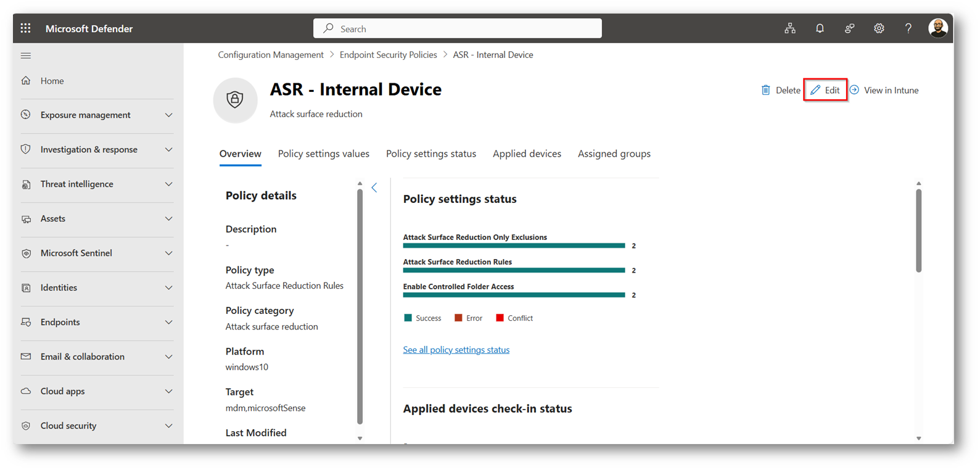Click the help question mark icon
This screenshot has height=470, width=980.
908,28
